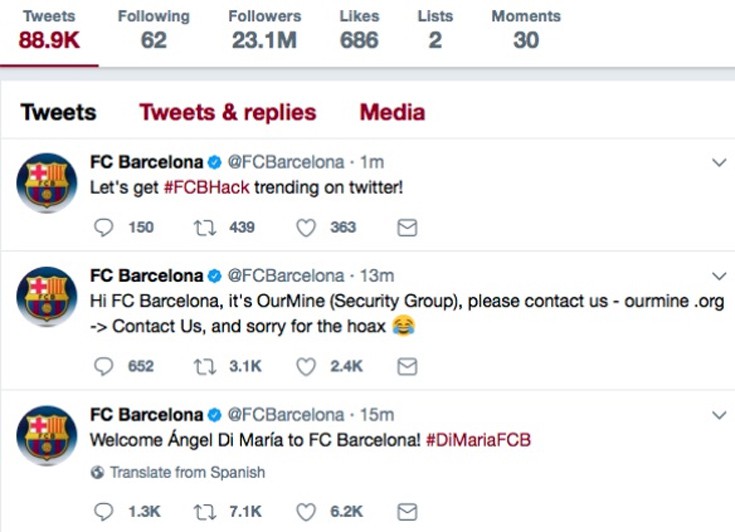This screenshot has height=532, width=735.
Task: Open more options for the Di María tweet
Action: pos(718,414)
